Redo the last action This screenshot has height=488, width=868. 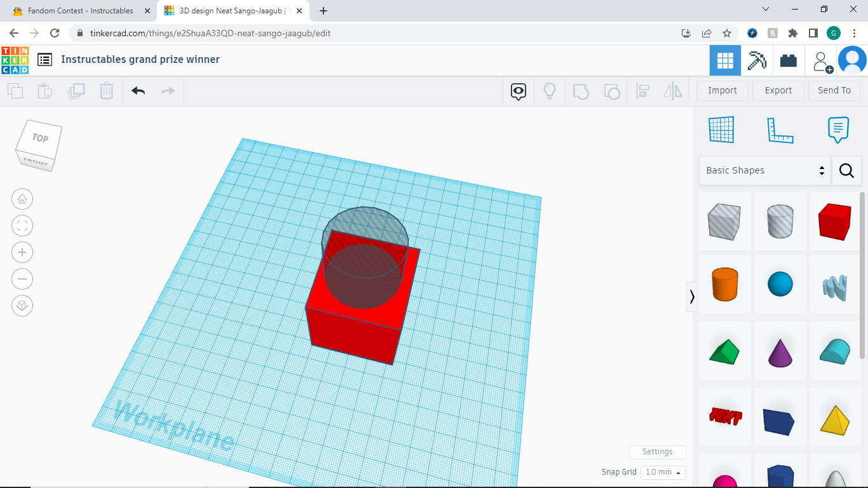pos(168,91)
